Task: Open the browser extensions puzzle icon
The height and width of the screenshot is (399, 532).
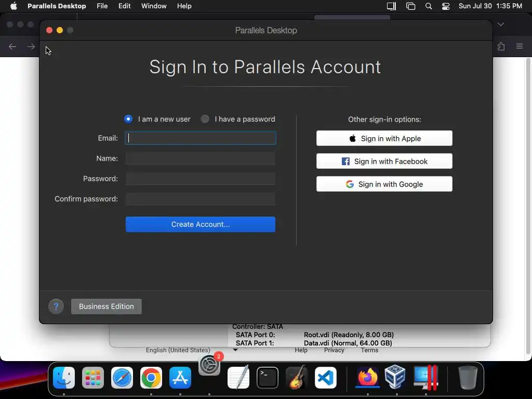Action: pyautogui.click(x=501, y=46)
